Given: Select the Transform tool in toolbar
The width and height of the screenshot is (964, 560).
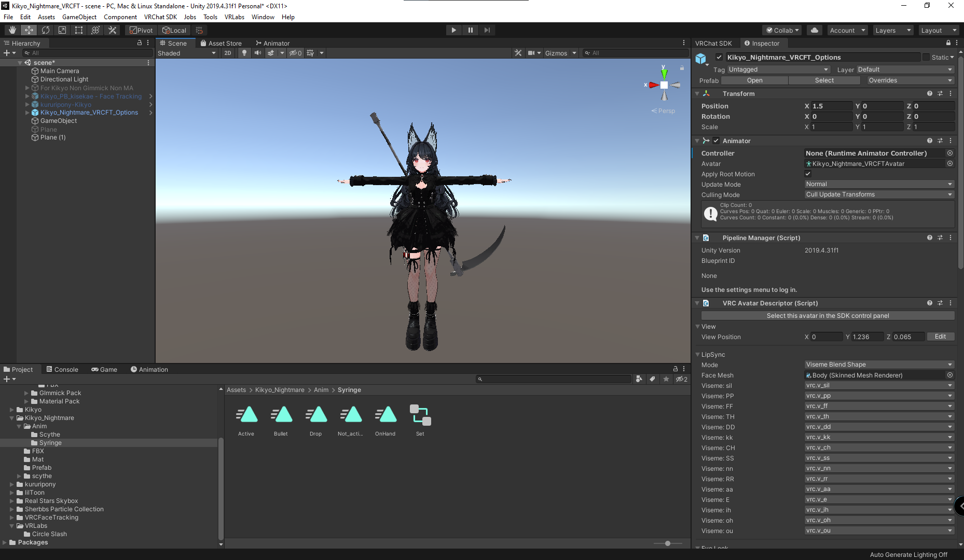Looking at the screenshot, I should 95,30.
